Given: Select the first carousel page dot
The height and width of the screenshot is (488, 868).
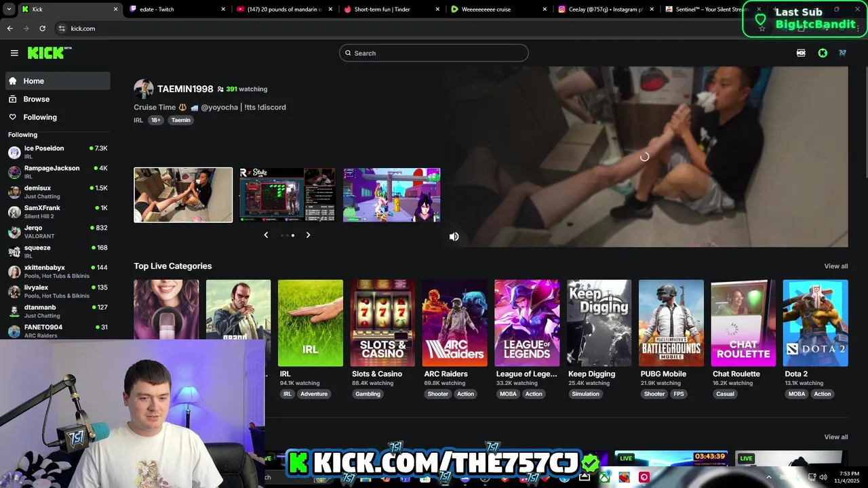Looking at the screenshot, I should (281, 235).
